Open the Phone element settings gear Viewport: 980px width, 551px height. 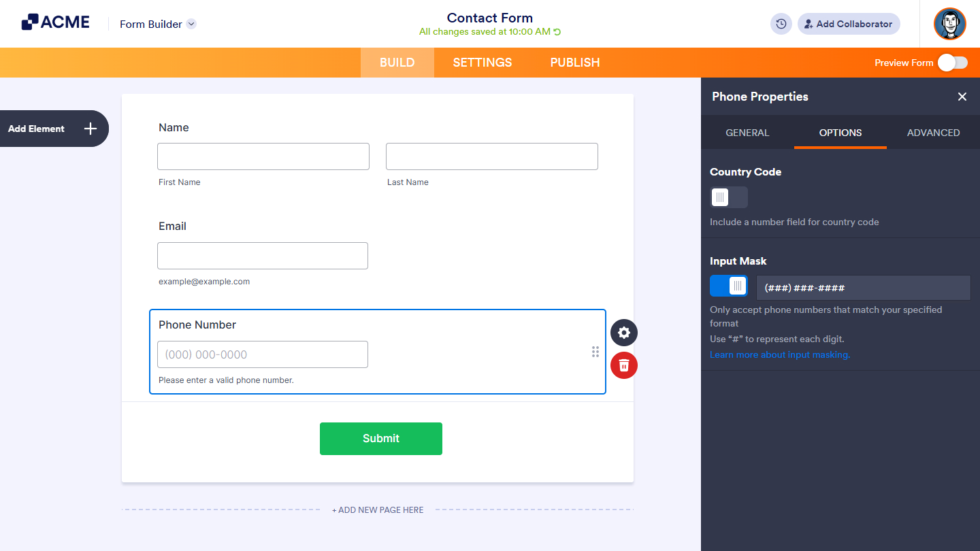point(623,333)
